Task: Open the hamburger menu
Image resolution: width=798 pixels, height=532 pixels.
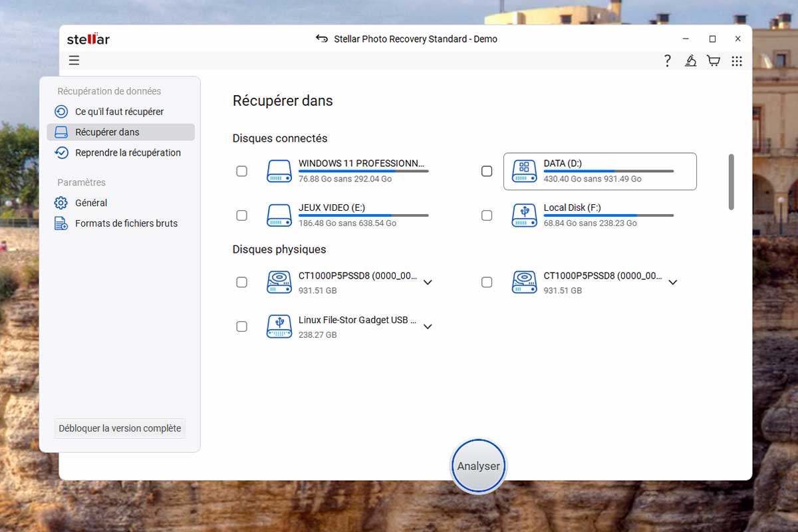Action: [x=74, y=61]
